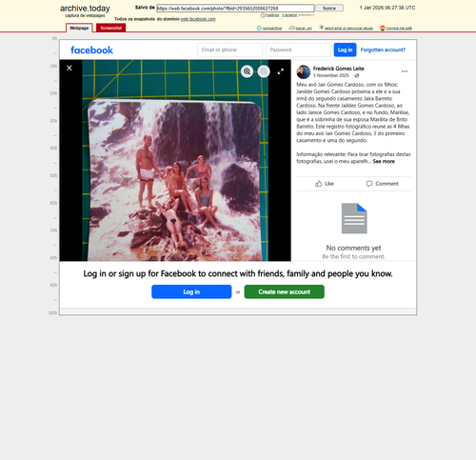The width and height of the screenshot is (476, 460).
Task: Open the Frederick Gomes Leite profile name
Action: pyautogui.click(x=338, y=69)
